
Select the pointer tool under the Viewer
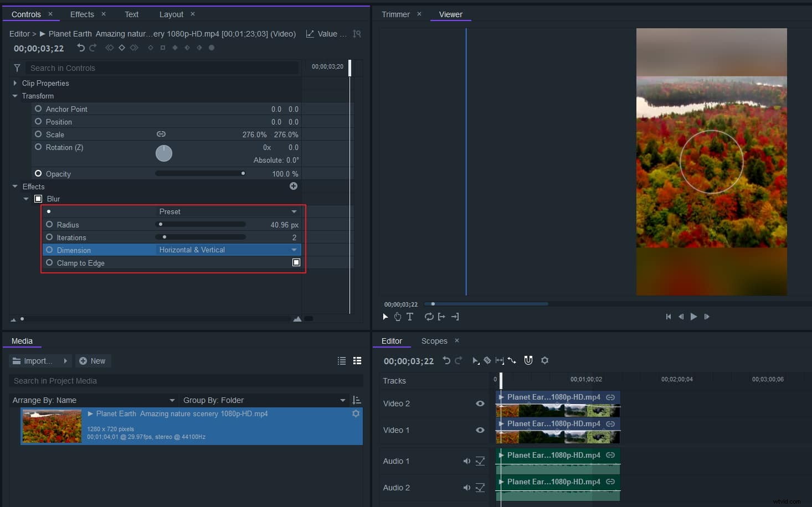pyautogui.click(x=385, y=317)
